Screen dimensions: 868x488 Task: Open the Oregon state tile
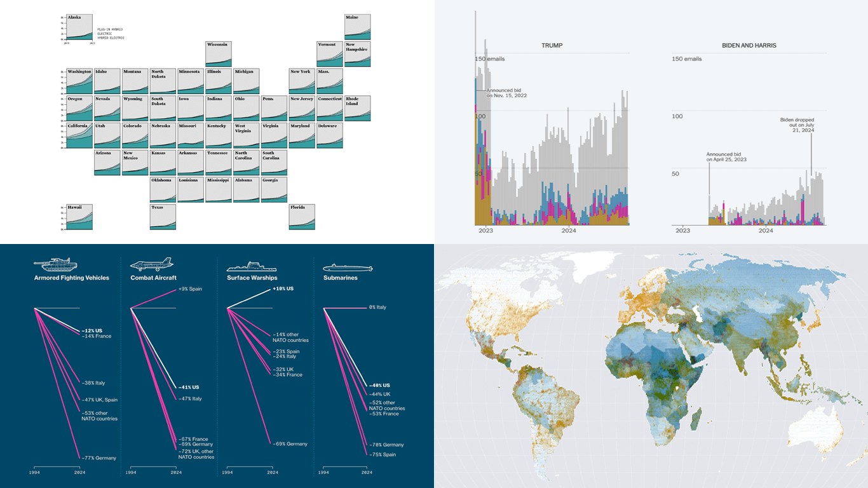click(79, 109)
